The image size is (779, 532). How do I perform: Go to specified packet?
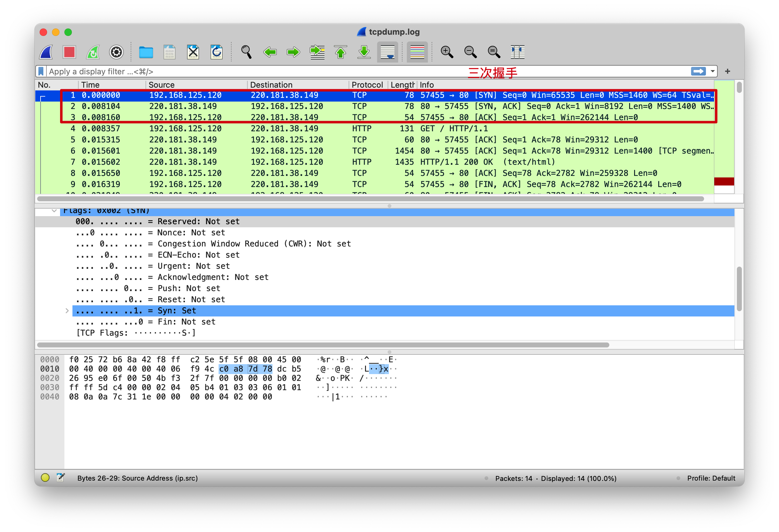click(x=317, y=52)
